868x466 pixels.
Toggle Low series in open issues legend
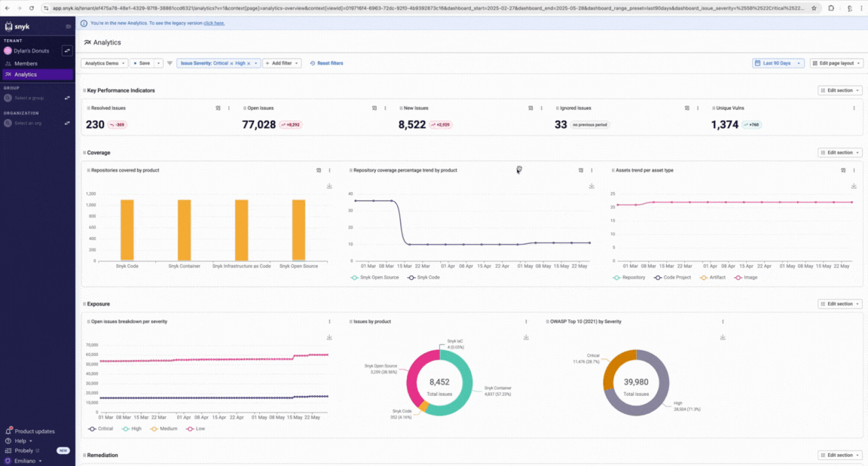196,429
